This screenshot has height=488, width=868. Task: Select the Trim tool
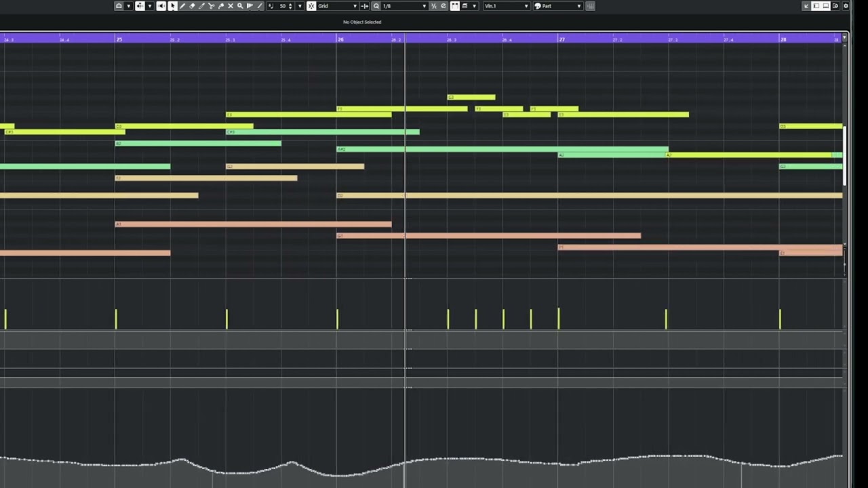point(201,5)
